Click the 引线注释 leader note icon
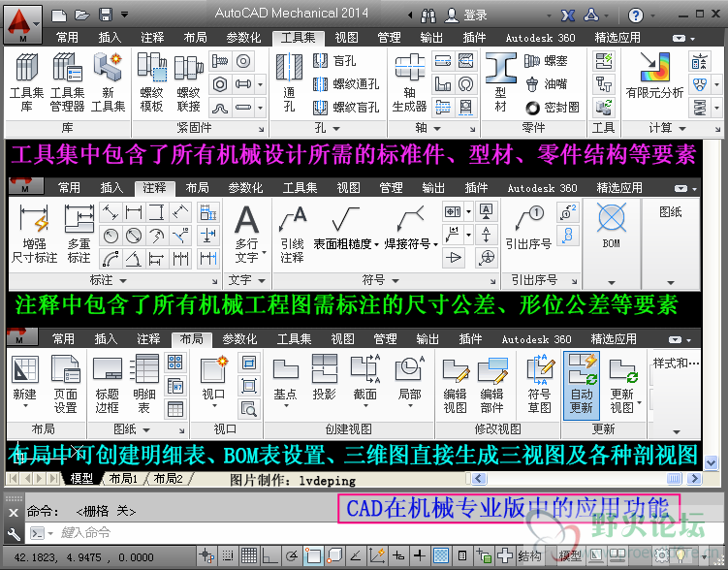728x570 pixels. point(292,234)
